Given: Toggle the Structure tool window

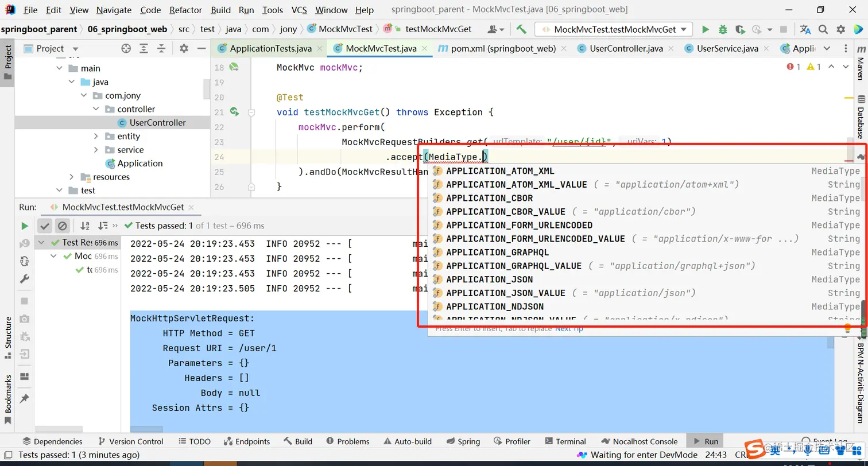Looking at the screenshot, I should [x=8, y=338].
